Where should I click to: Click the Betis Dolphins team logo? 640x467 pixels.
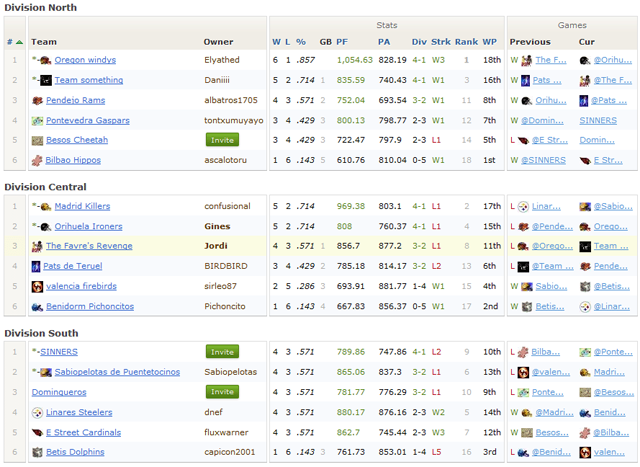pyautogui.click(x=37, y=452)
